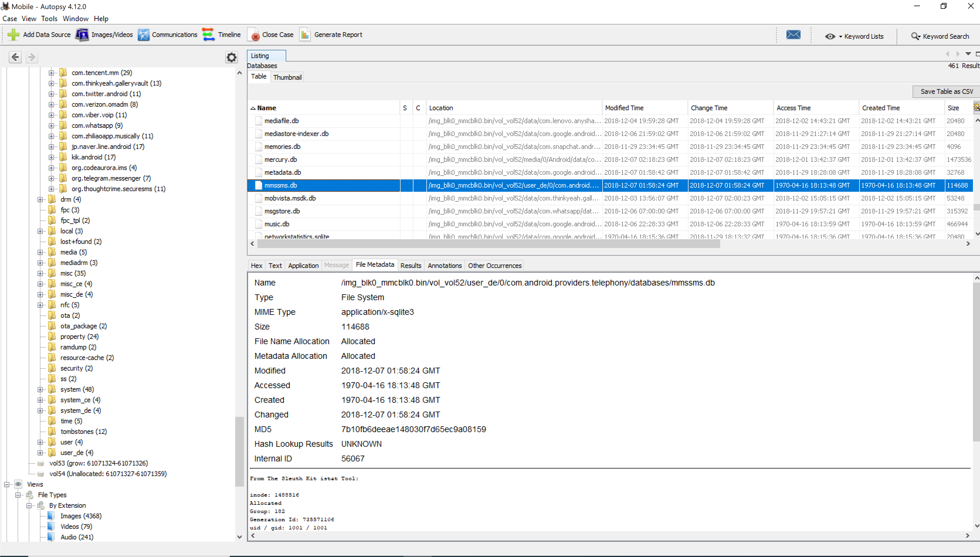Click the vol54 unallocated volume icon

pos(40,474)
